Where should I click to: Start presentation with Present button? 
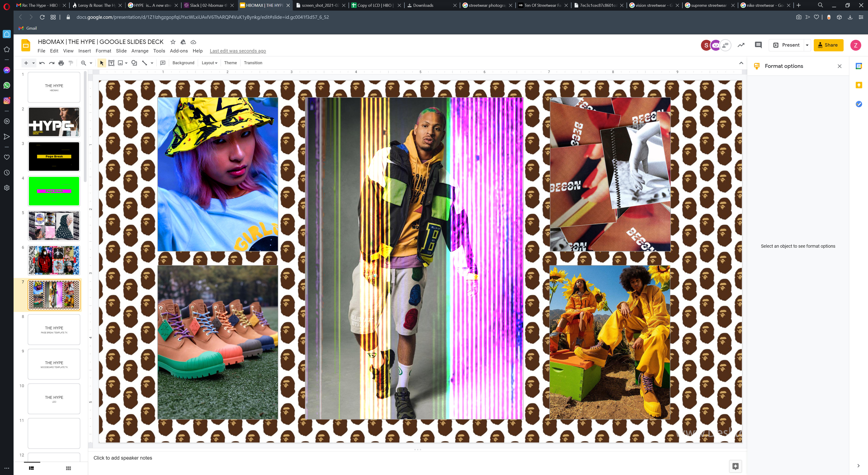[786, 45]
